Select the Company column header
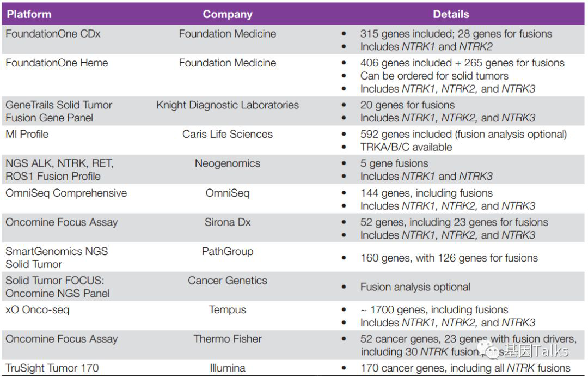The image size is (588, 377). pyautogui.click(x=228, y=14)
